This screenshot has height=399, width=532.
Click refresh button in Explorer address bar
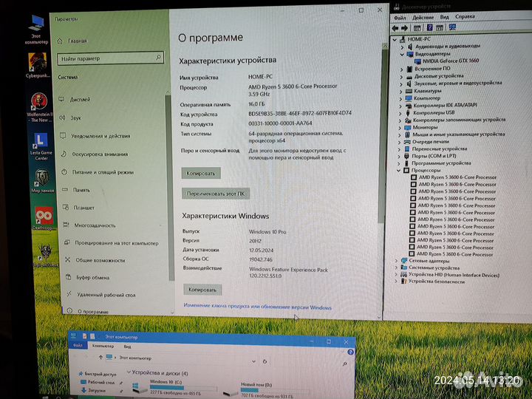point(265,361)
